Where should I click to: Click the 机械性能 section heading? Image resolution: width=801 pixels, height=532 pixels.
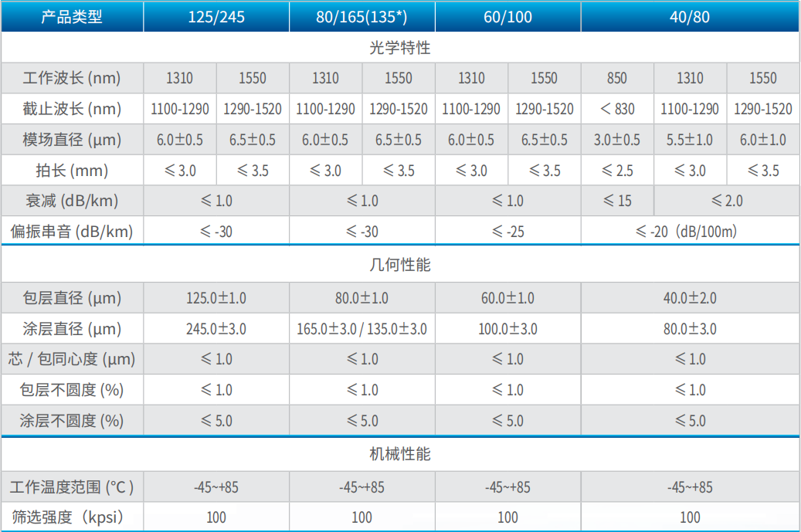pos(400,454)
